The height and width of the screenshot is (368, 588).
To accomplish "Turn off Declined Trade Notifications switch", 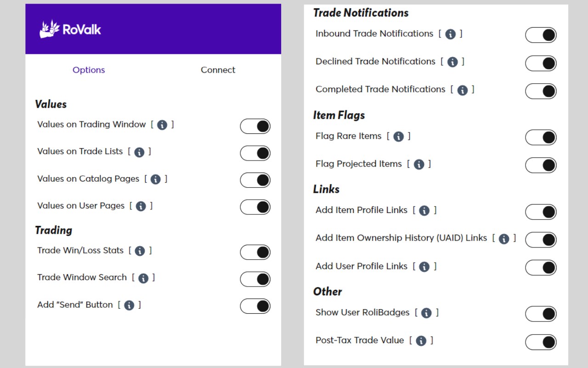I will coord(541,63).
